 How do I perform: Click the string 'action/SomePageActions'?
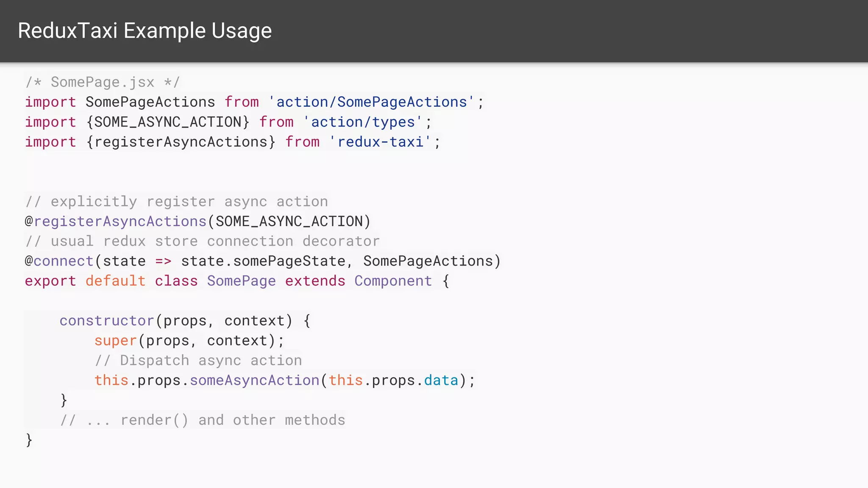click(x=372, y=102)
